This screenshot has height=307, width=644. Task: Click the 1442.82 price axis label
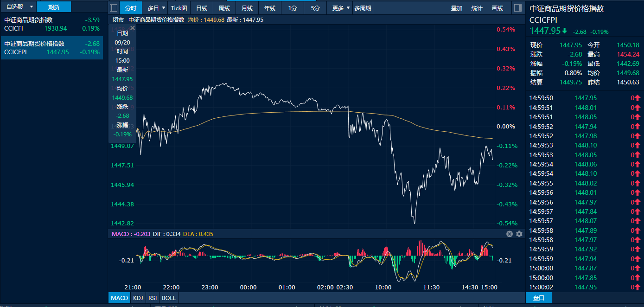click(x=123, y=224)
